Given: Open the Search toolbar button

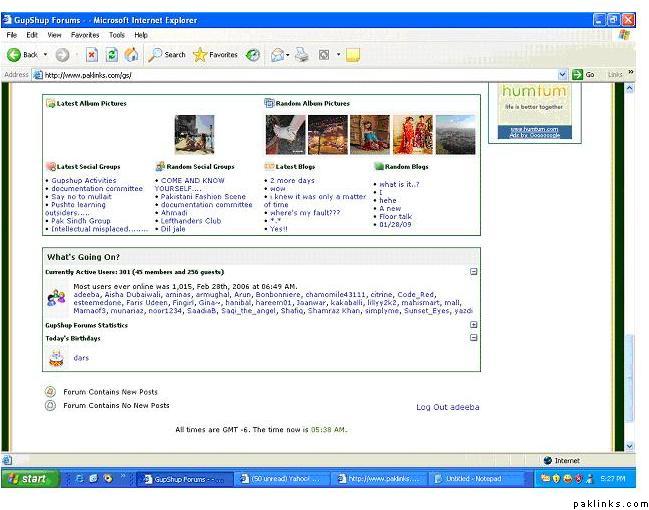Looking at the screenshot, I should click(x=167, y=55).
